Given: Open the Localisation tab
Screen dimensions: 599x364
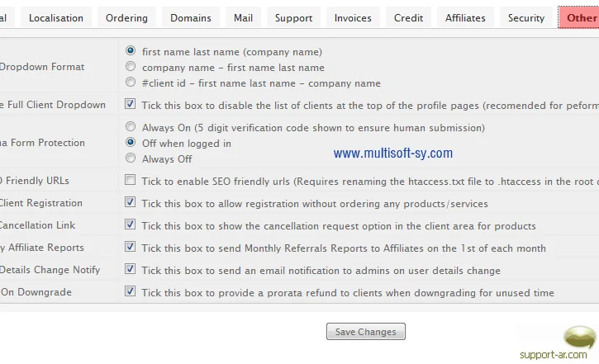Looking at the screenshot, I should [56, 17].
